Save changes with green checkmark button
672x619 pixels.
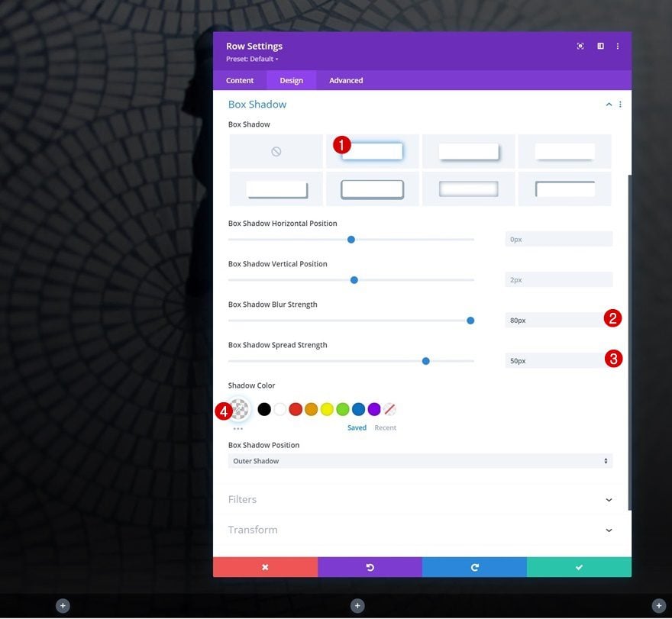(x=579, y=568)
